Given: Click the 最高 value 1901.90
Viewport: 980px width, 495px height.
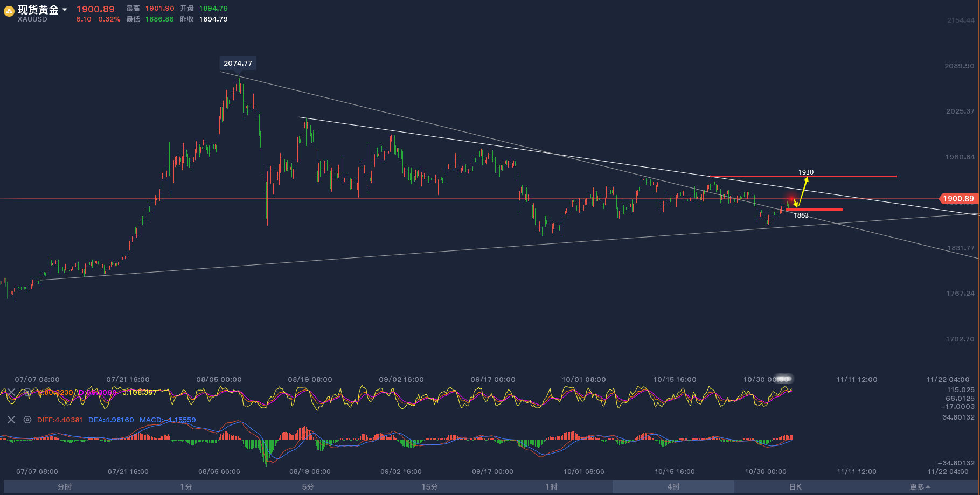Looking at the screenshot, I should [160, 9].
